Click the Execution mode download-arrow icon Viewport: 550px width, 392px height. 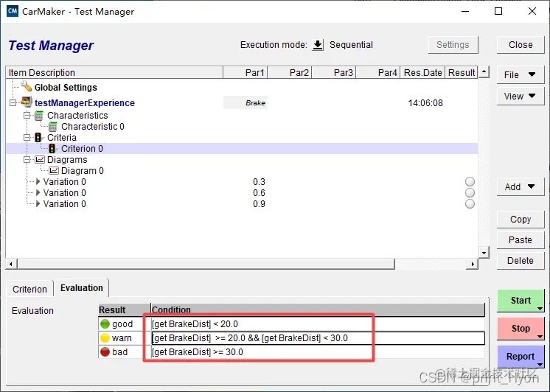318,45
